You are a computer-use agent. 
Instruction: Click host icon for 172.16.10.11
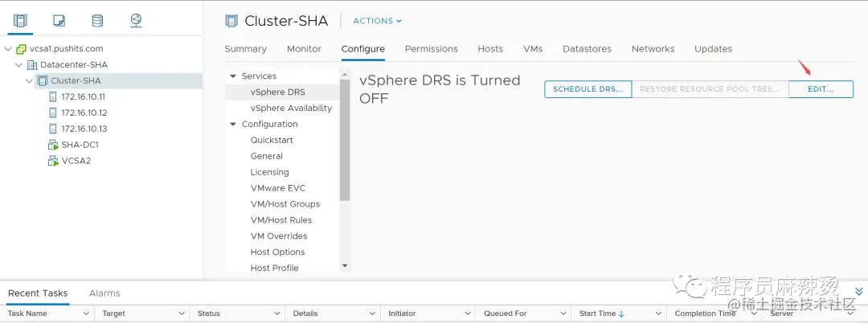(x=53, y=97)
